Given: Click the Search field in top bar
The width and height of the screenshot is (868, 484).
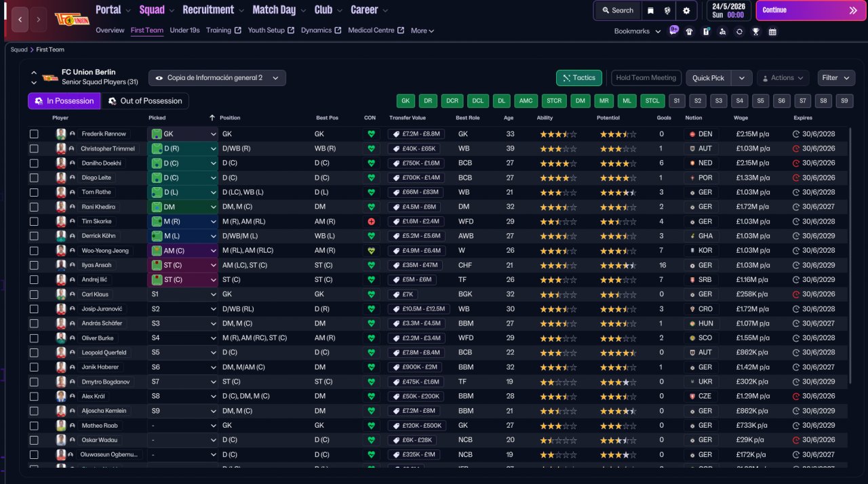Looking at the screenshot, I should 616,10.
